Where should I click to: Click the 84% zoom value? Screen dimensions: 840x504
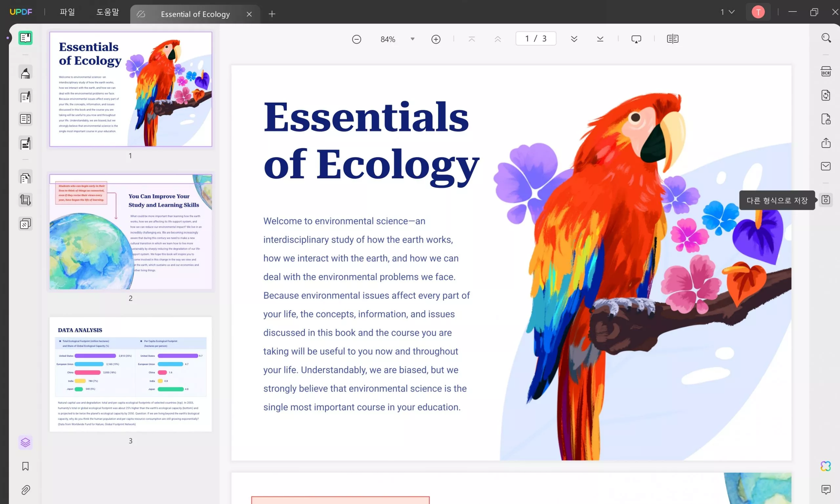388,39
